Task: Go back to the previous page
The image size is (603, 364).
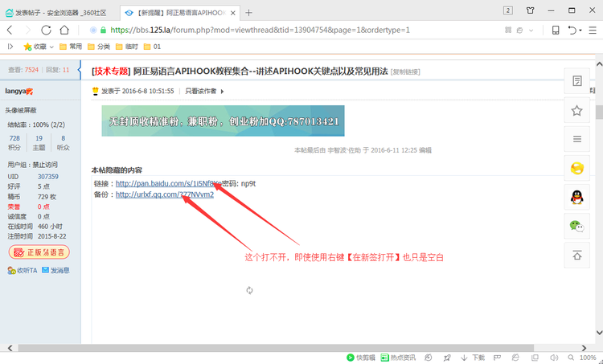Action: tap(10, 30)
